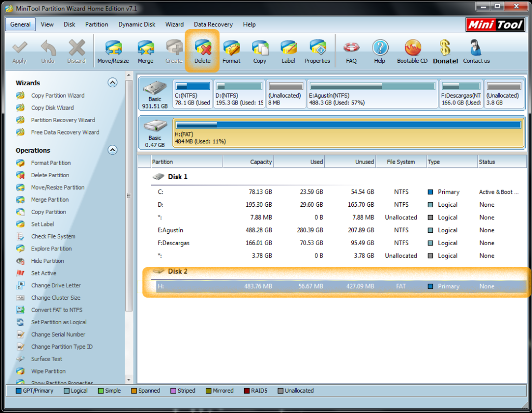Viewport: 532px width, 413px height.
Task: Select the Move/Resize tool
Action: click(x=113, y=51)
